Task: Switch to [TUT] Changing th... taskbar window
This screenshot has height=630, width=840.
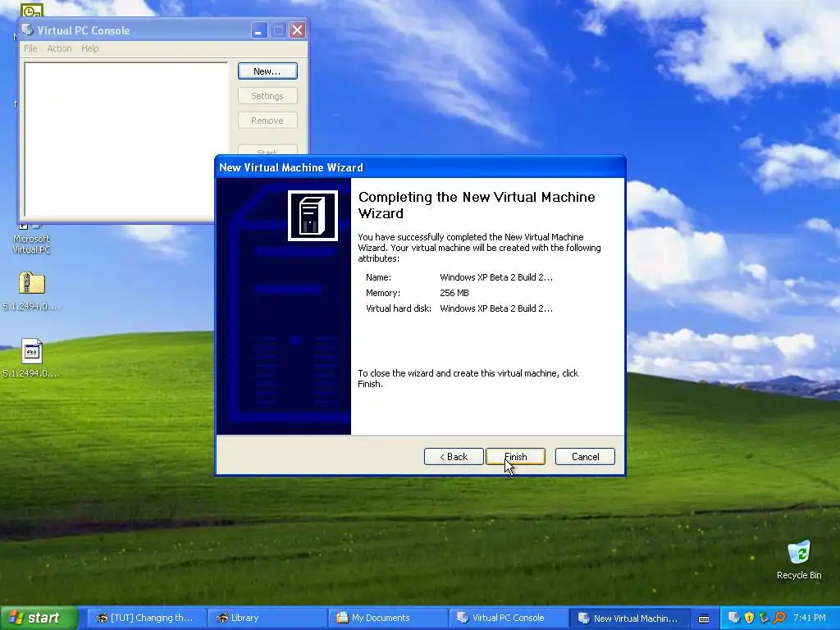Action: pos(146,618)
